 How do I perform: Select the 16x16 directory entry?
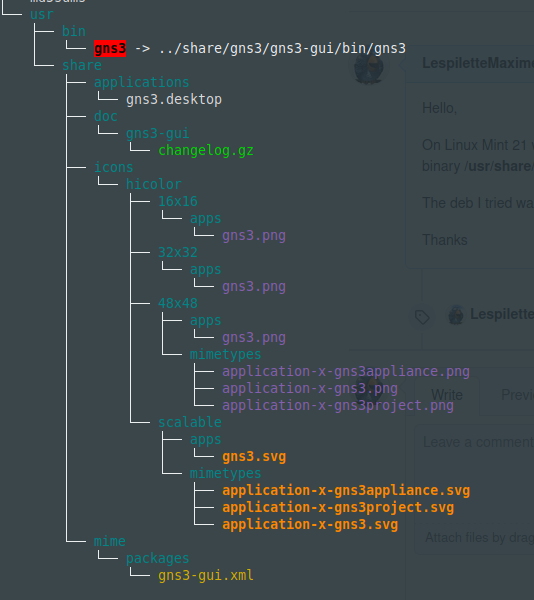click(x=178, y=201)
